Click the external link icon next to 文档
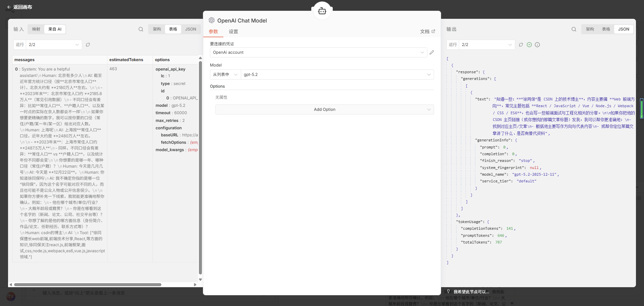644x306 pixels. (433, 31)
